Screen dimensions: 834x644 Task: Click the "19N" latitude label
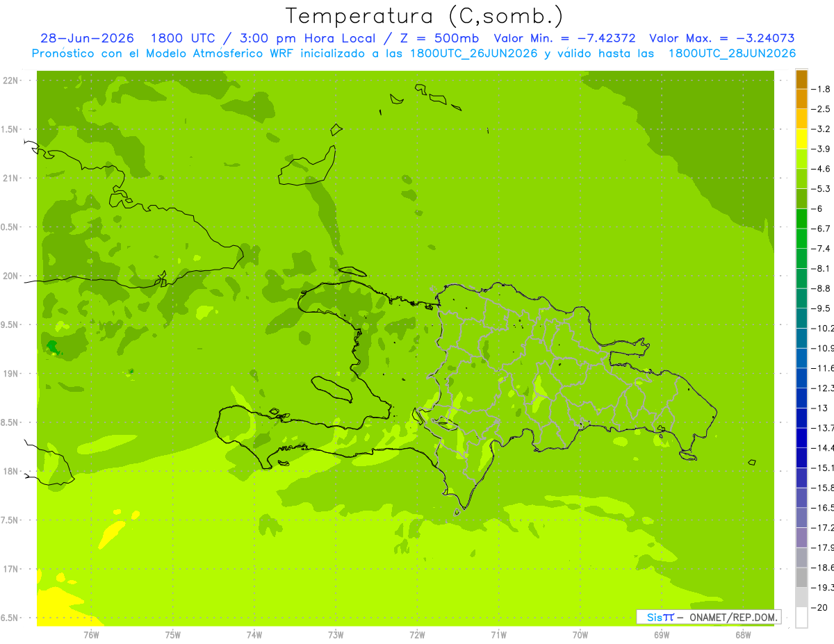tap(10, 374)
